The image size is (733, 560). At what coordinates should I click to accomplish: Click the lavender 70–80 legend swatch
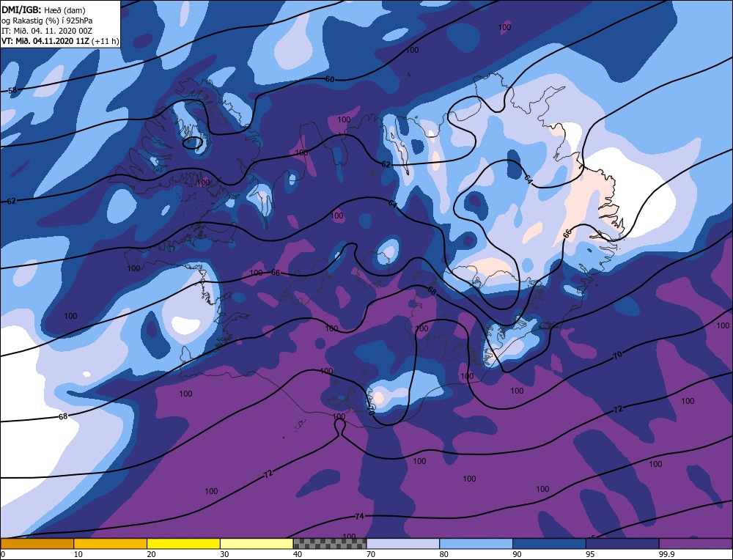tap(403, 543)
